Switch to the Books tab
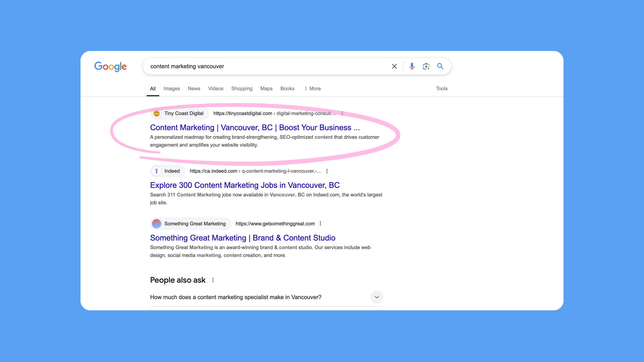This screenshot has height=362, width=644. 287,88
